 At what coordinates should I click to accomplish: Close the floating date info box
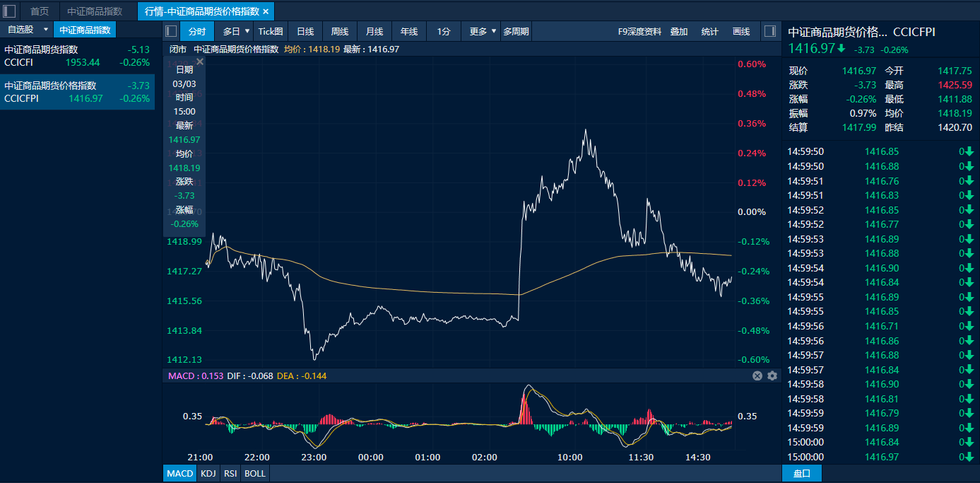(x=200, y=62)
